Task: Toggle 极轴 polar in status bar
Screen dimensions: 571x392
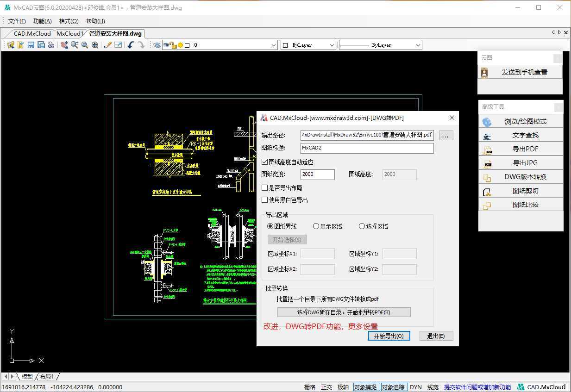Action: (x=343, y=387)
